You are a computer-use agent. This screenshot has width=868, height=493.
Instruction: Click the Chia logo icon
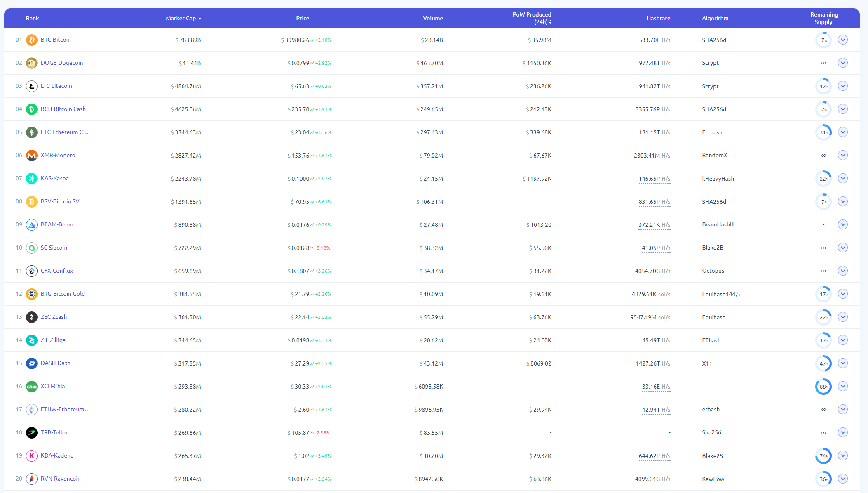(x=32, y=387)
